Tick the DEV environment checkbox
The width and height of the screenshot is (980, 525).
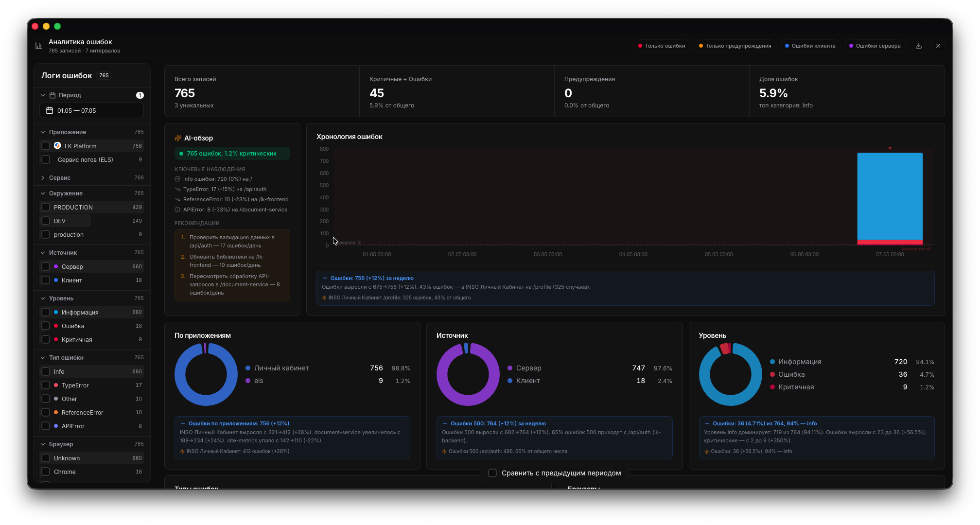pyautogui.click(x=46, y=221)
